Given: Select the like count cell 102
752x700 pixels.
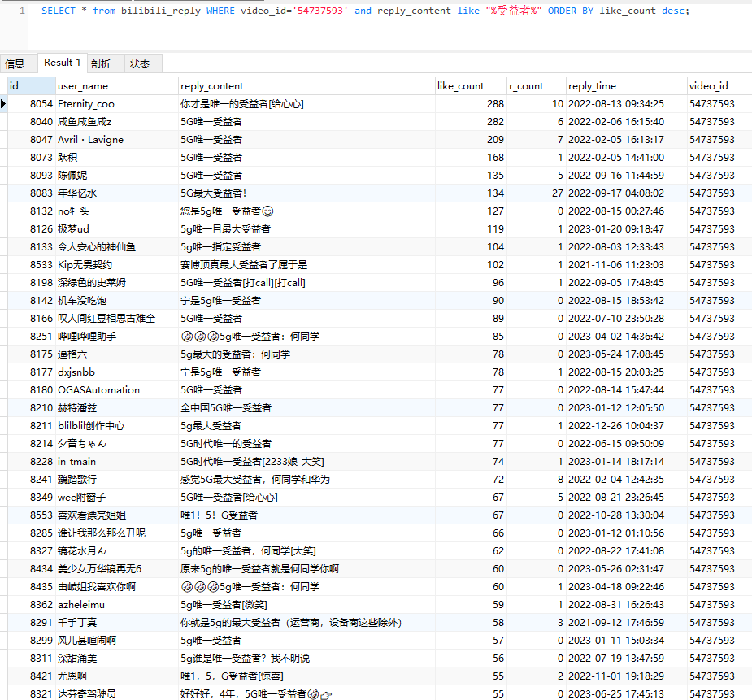Looking at the screenshot, I should point(471,265).
